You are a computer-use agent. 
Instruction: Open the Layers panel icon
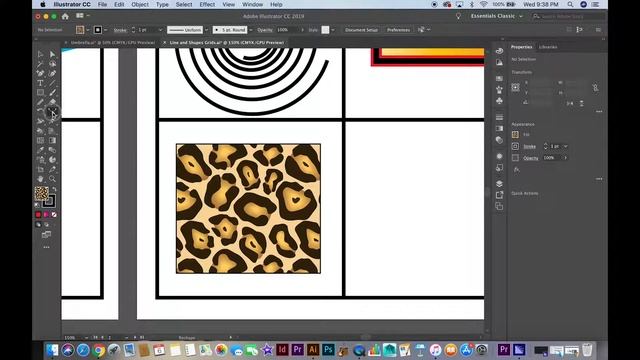(x=499, y=183)
